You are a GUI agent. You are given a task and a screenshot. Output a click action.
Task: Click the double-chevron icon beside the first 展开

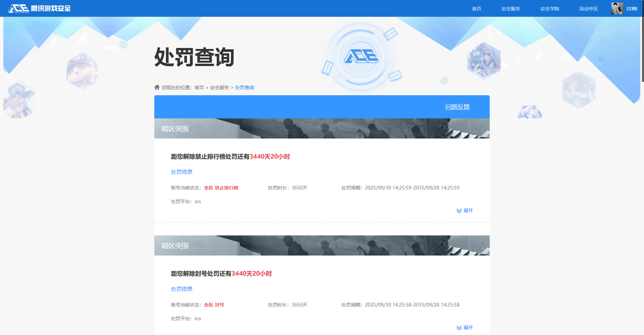(x=459, y=211)
